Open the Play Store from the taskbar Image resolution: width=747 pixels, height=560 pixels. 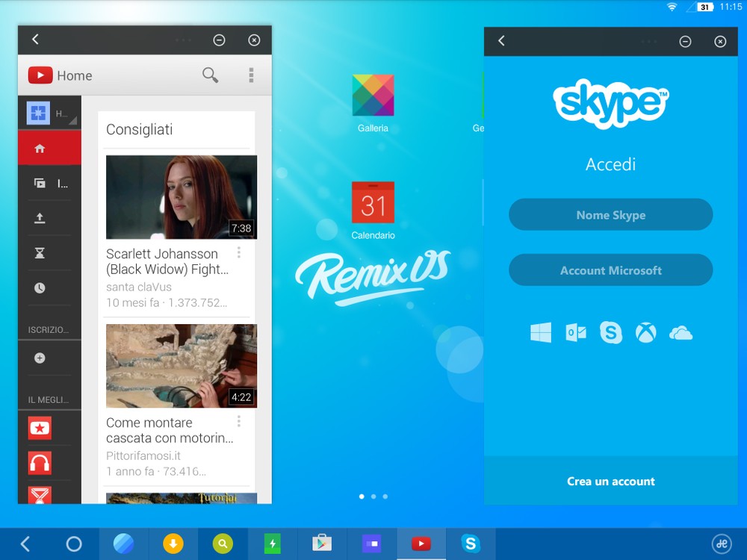(322, 544)
